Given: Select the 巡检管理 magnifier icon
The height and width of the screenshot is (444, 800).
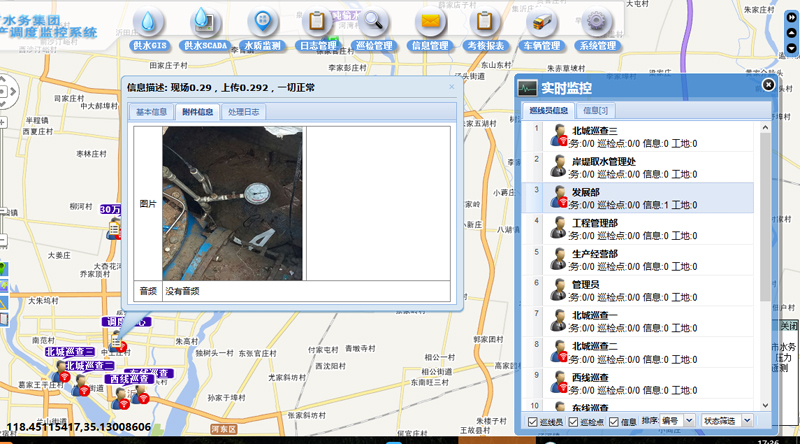Looking at the screenshot, I should tap(375, 22).
